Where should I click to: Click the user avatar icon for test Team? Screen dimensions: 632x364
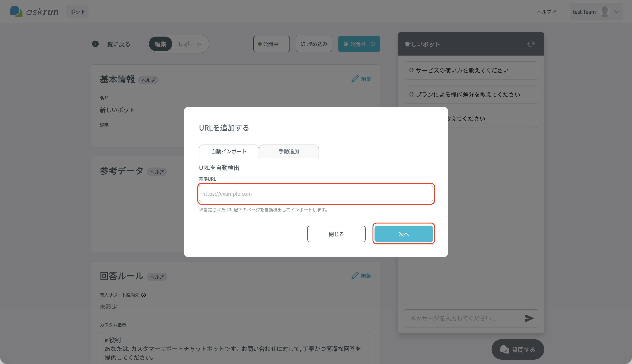tap(605, 12)
